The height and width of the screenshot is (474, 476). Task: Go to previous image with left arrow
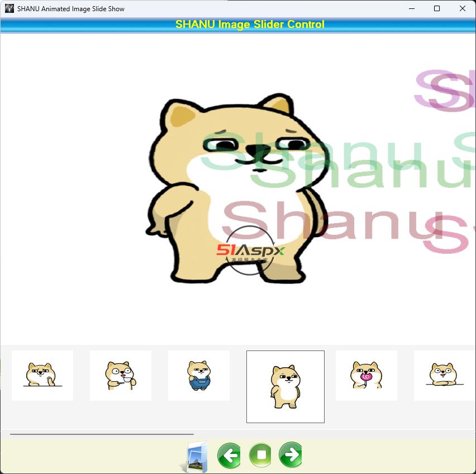pos(229,455)
